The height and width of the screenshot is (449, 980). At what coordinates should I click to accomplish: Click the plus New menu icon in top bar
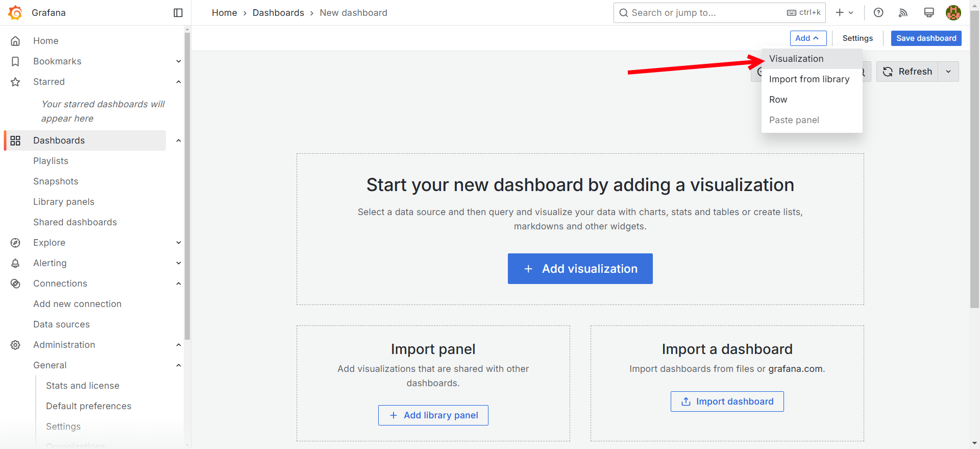click(x=844, y=13)
